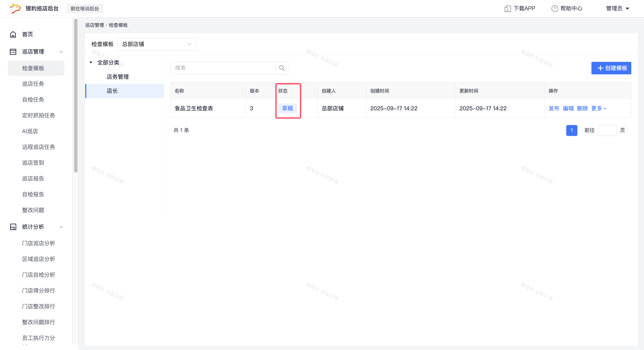Open the 总部店铺 store dropdown
Image resolution: width=644 pixels, height=350 pixels.
tap(156, 44)
